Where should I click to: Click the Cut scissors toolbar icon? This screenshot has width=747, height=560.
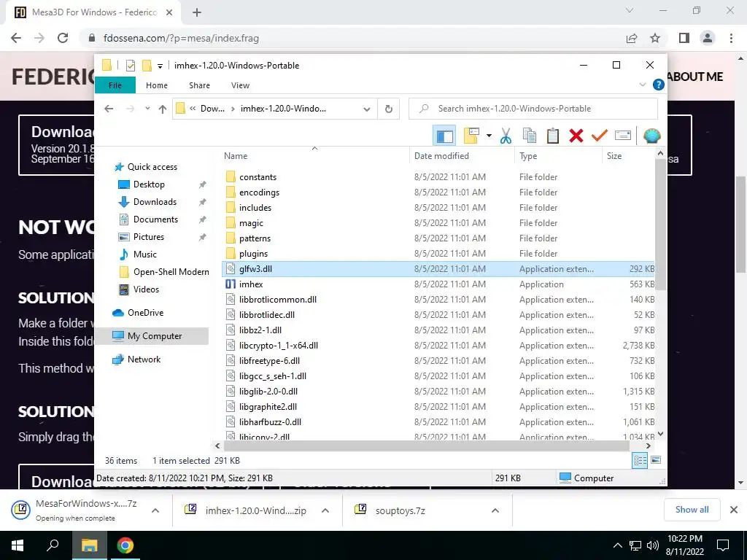pyautogui.click(x=506, y=136)
